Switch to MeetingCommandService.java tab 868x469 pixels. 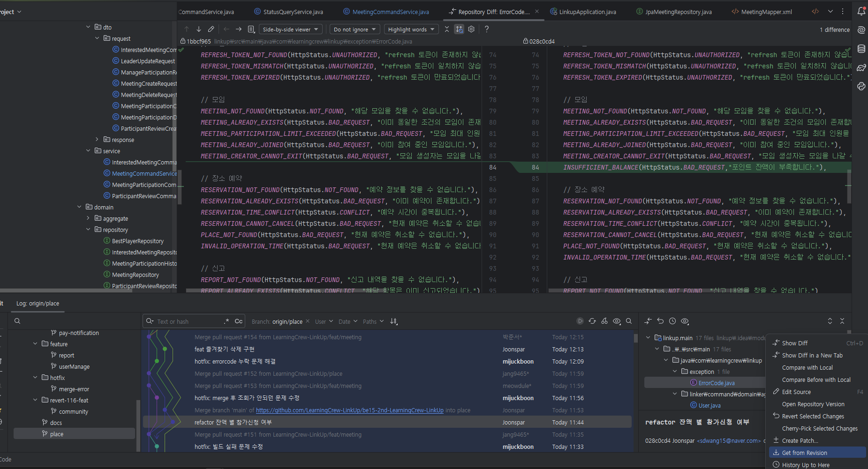tap(386, 12)
